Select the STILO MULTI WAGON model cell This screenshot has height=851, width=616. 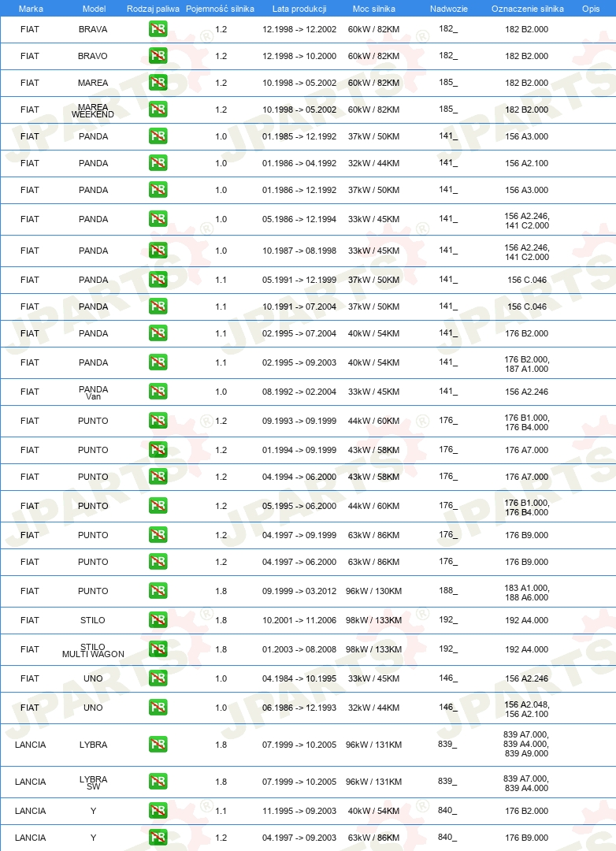(94, 650)
